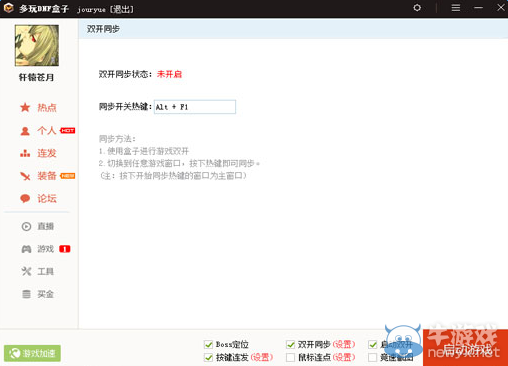Toggle the 竞速截图 checkbox
This screenshot has height=366, width=508.
coord(372,357)
